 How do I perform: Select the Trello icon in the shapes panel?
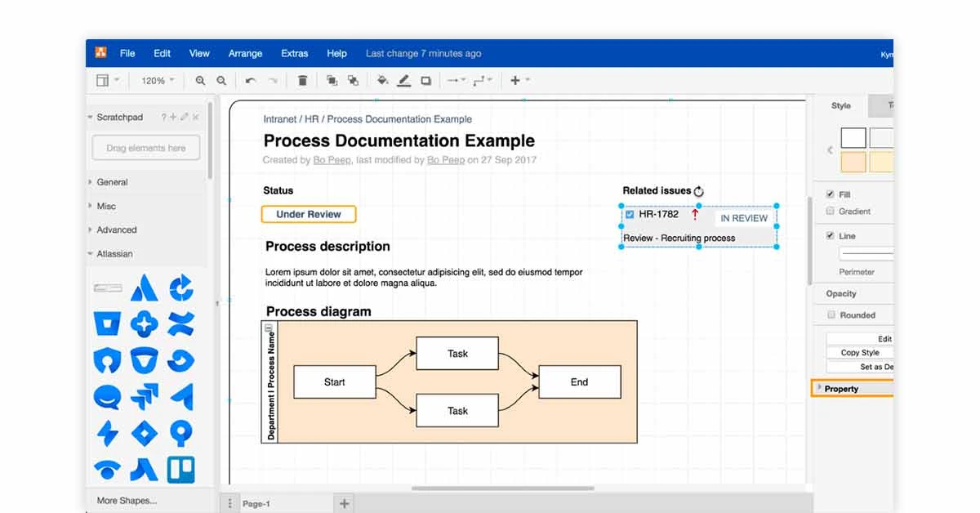pyautogui.click(x=180, y=469)
